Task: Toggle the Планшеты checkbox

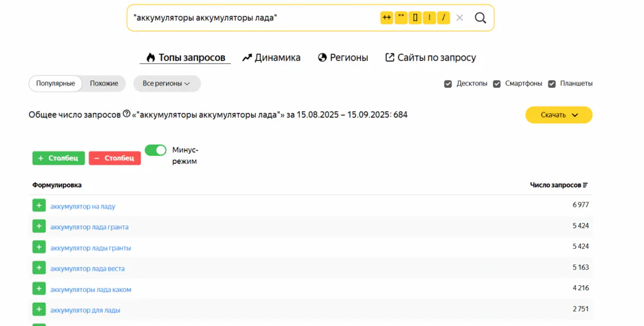Action: pos(552,84)
